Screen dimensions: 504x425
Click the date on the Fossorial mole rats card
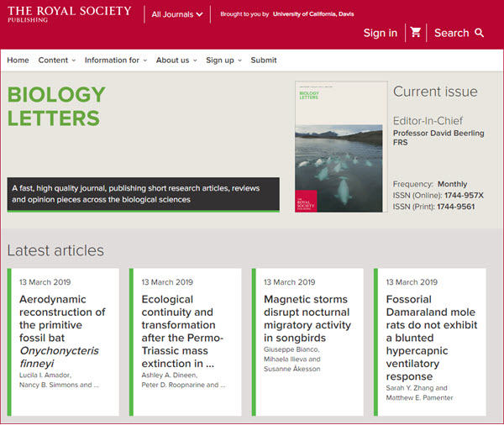click(412, 282)
